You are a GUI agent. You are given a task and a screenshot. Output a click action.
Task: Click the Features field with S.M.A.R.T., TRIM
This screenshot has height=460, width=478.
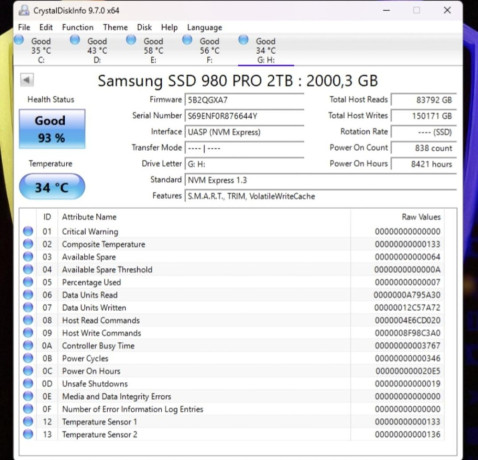click(320, 196)
